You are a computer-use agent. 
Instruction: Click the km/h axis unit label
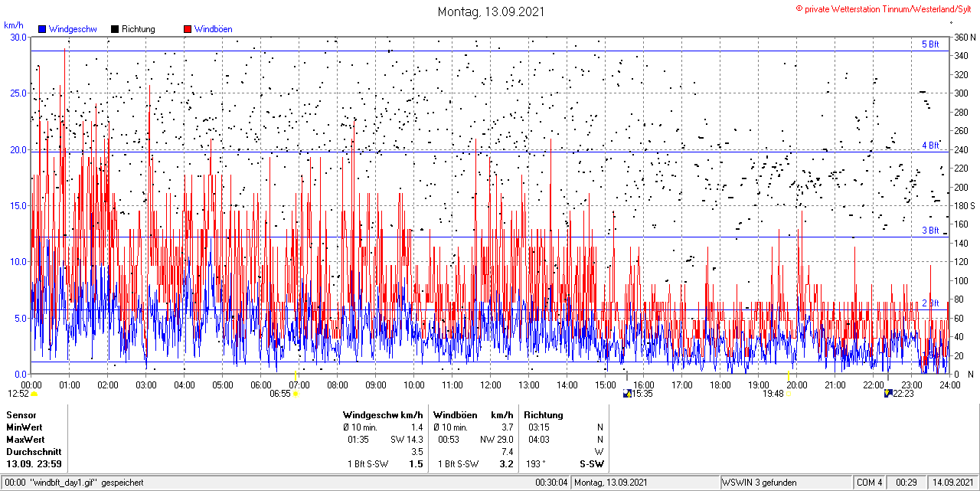pyautogui.click(x=12, y=25)
